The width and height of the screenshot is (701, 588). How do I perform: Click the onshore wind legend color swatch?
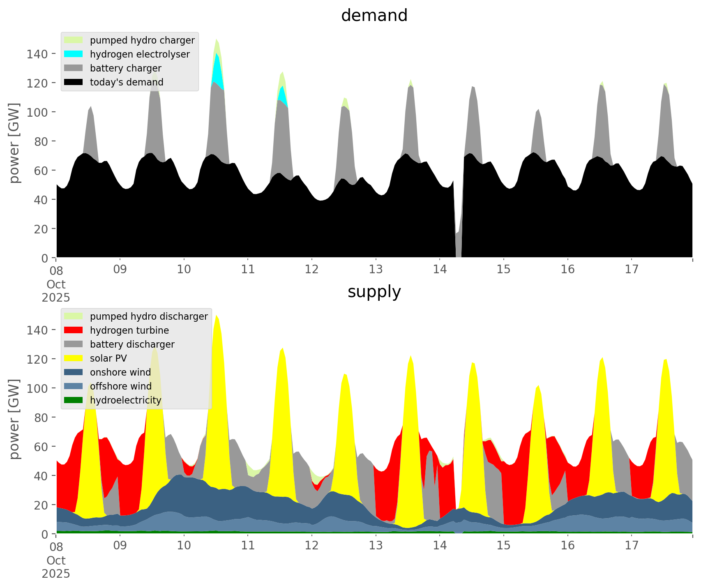[74, 372]
